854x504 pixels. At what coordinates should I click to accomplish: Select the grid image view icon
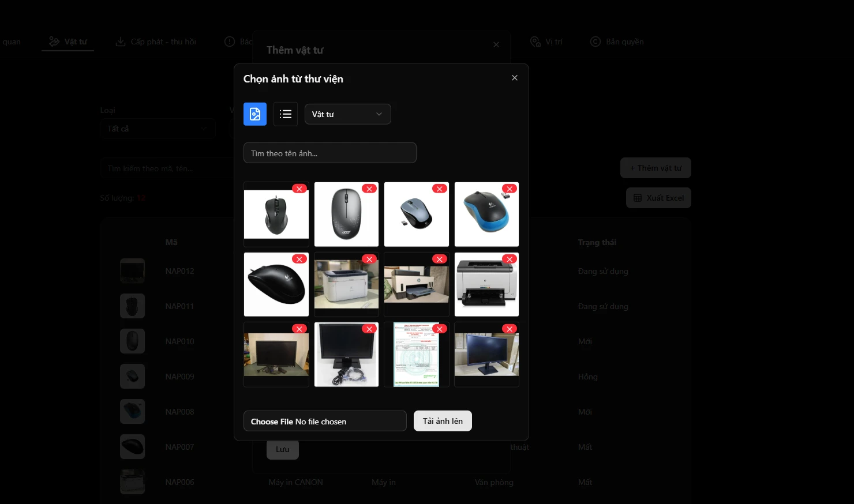click(254, 114)
